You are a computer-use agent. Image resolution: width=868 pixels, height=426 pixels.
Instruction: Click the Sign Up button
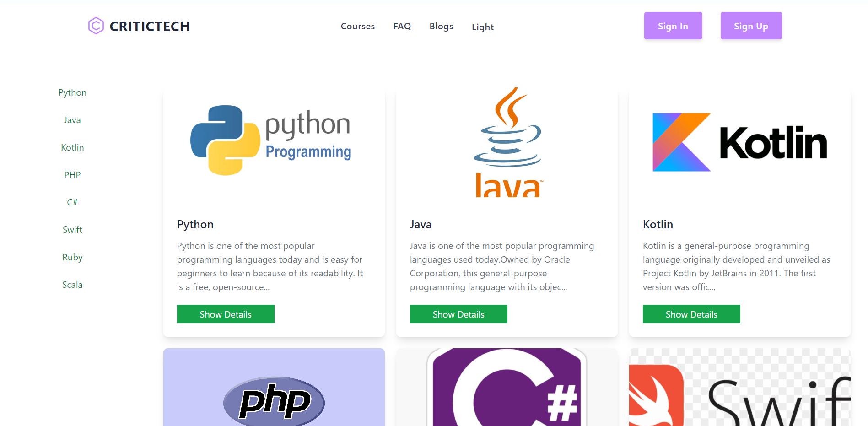click(751, 26)
